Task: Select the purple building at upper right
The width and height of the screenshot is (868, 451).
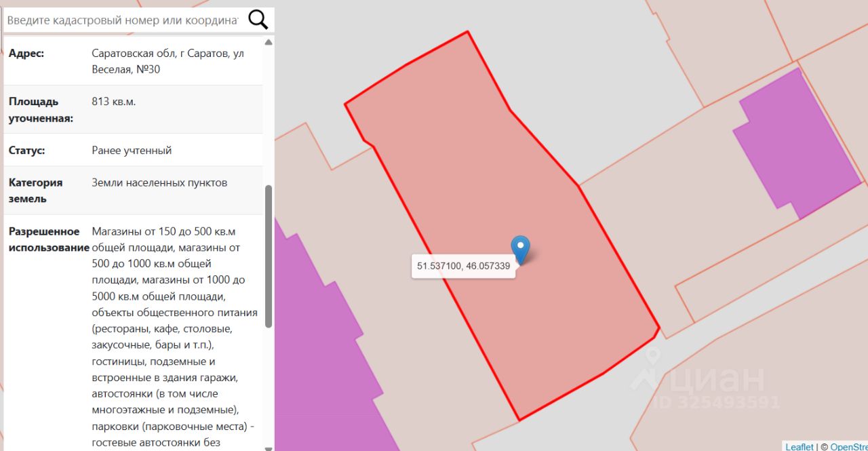Action: [796, 144]
